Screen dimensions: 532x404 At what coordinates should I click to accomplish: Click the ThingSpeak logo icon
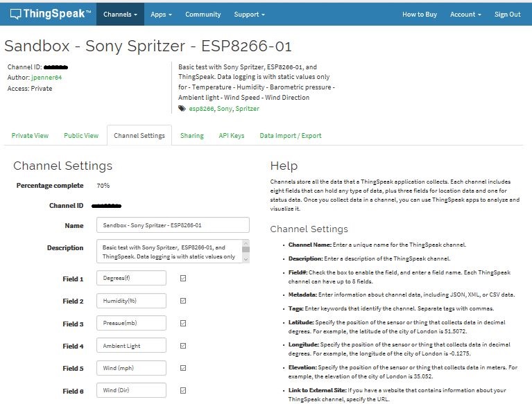13,14
